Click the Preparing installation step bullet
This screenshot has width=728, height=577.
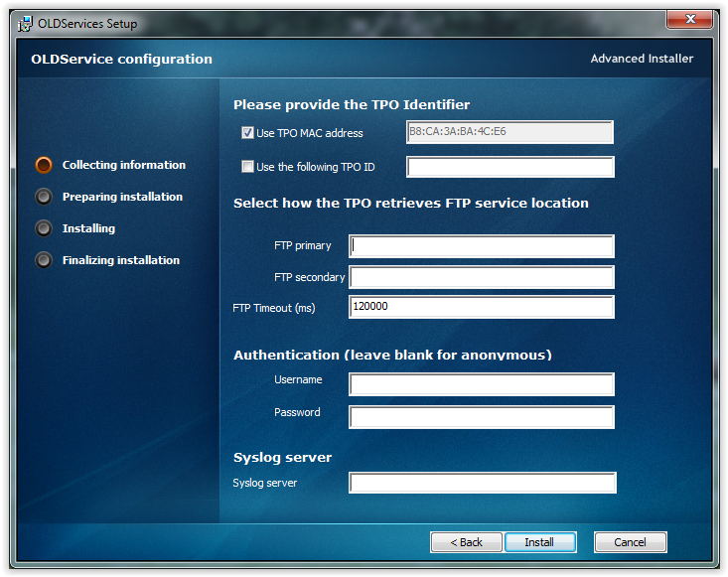pyautogui.click(x=44, y=197)
